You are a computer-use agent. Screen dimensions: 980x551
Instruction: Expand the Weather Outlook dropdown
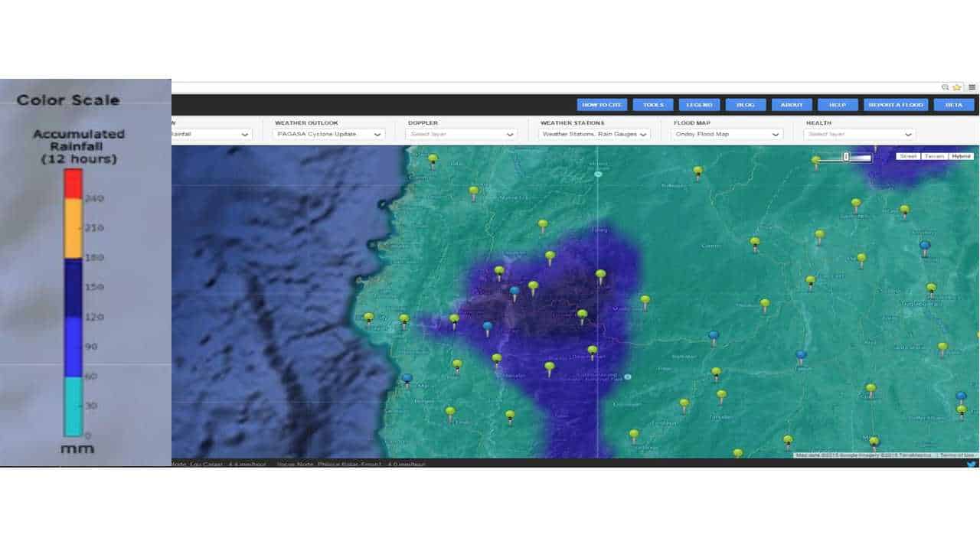pos(328,134)
